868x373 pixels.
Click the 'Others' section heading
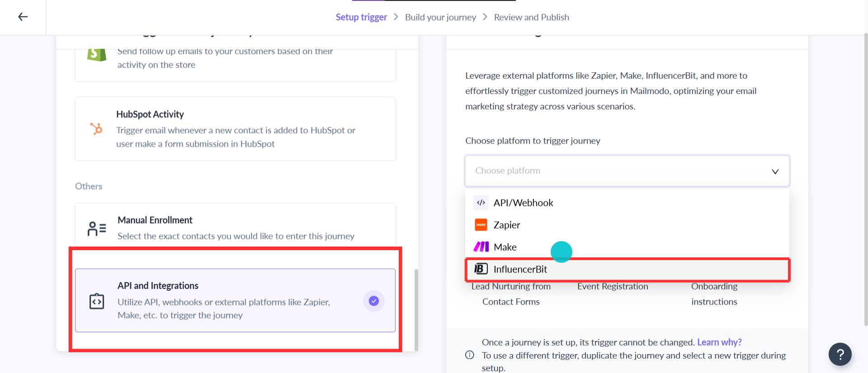pos(89,186)
